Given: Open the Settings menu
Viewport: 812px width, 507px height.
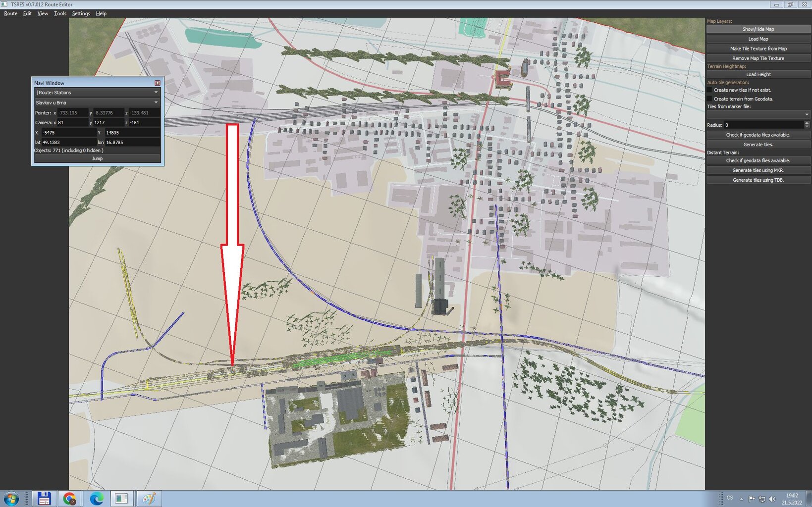Looking at the screenshot, I should 81,13.
